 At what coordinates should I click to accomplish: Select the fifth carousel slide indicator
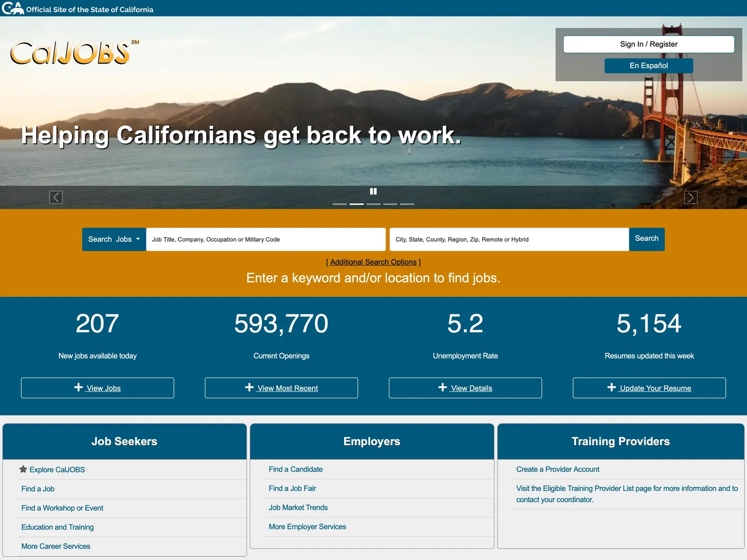pos(407,204)
